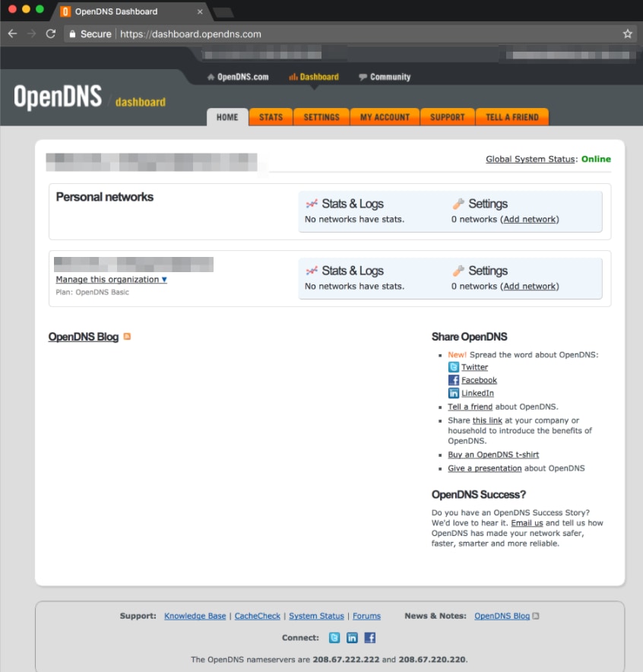Open Give a presentation link

point(484,468)
